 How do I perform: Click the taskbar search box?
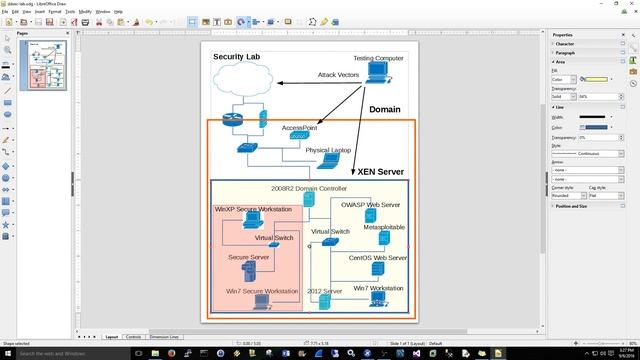point(73,353)
